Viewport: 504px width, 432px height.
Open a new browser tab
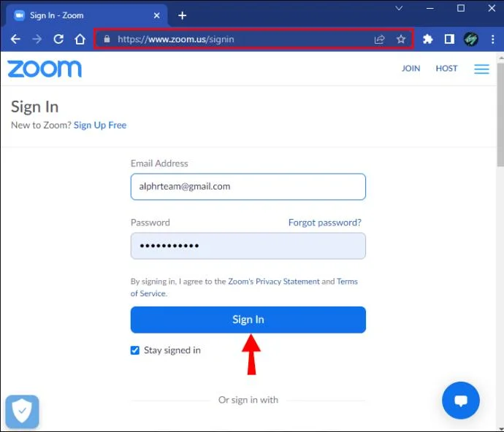[x=183, y=15]
